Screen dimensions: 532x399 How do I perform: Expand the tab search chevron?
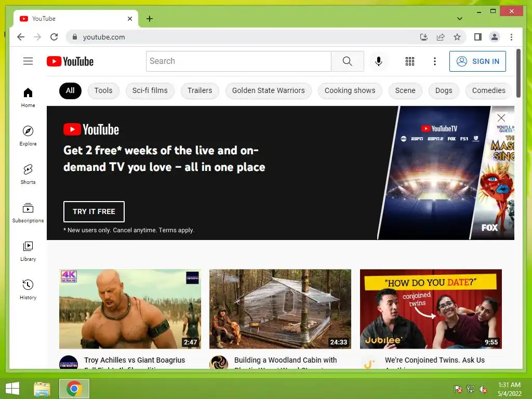point(459,19)
